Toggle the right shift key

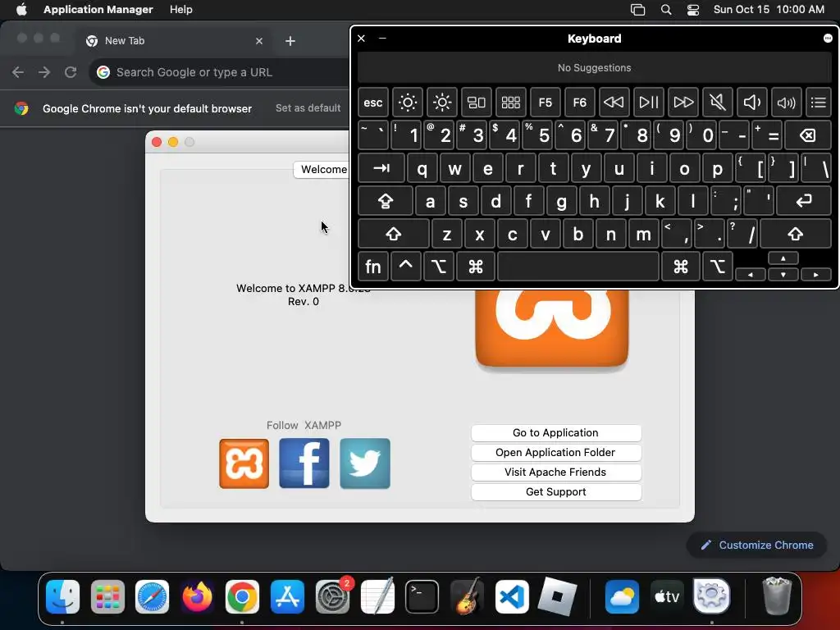pyautogui.click(x=796, y=234)
